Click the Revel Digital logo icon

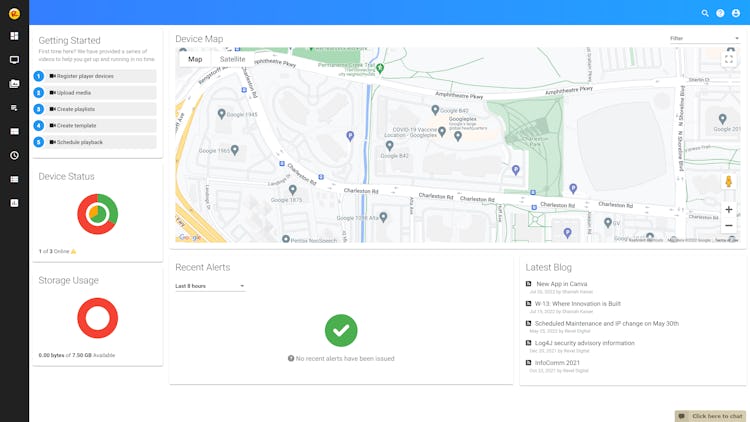[x=14, y=13]
